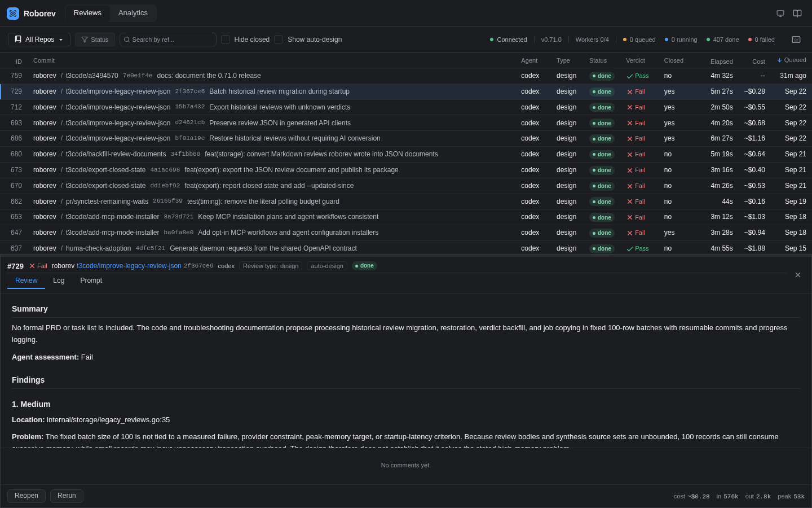Select row 670 report closed state
Screen dimensions: 812x508
pyautogui.click(x=406, y=186)
